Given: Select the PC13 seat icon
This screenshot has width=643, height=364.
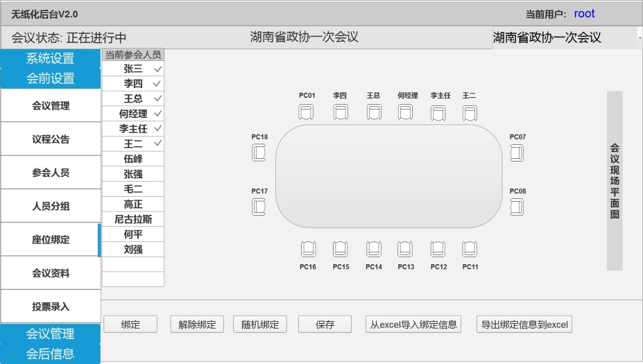Looking at the screenshot, I should pyautogui.click(x=405, y=249).
